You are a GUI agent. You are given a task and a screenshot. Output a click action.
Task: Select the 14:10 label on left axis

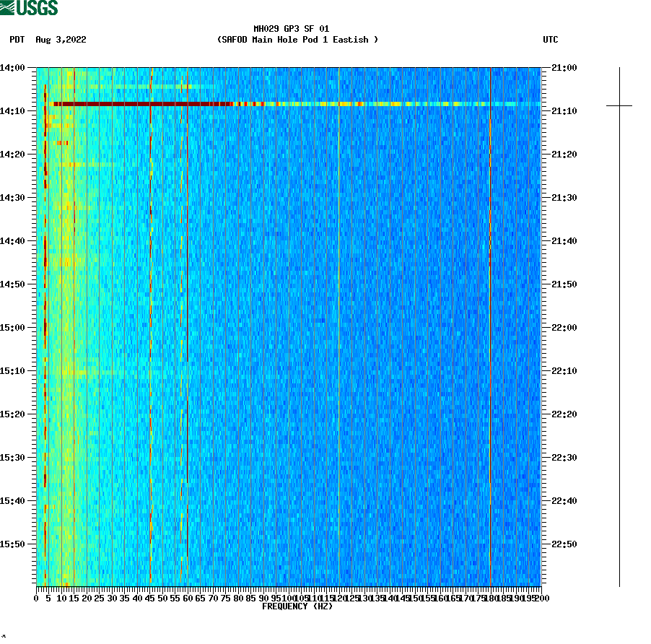[13, 110]
